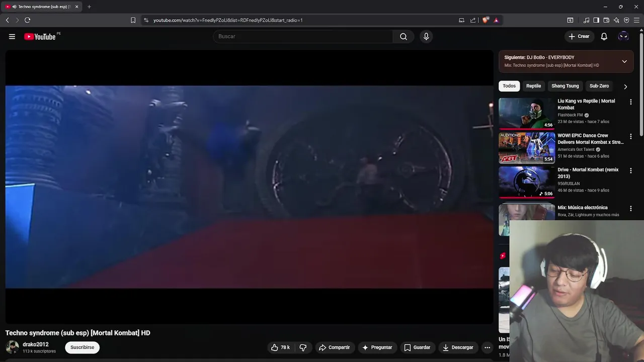Screen dimensions: 644x362
Task: Select the Todos filter chip
Action: (x=509, y=86)
